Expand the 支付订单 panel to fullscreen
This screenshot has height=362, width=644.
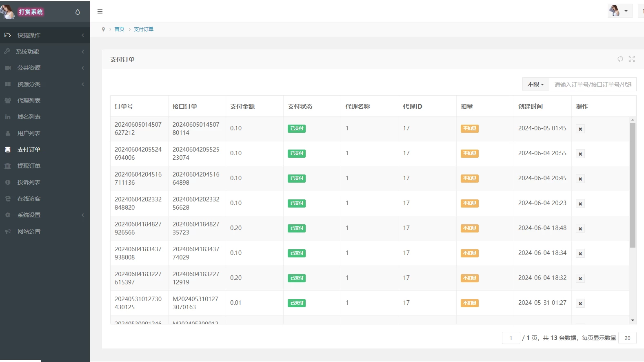[632, 59]
